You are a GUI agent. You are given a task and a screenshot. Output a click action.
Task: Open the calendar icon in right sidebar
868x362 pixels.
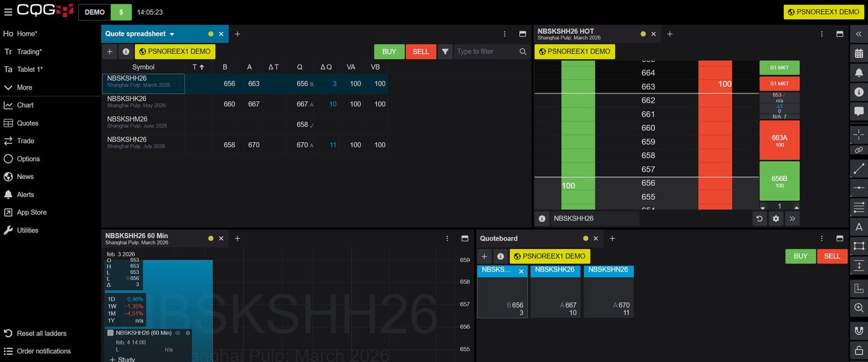tap(859, 53)
